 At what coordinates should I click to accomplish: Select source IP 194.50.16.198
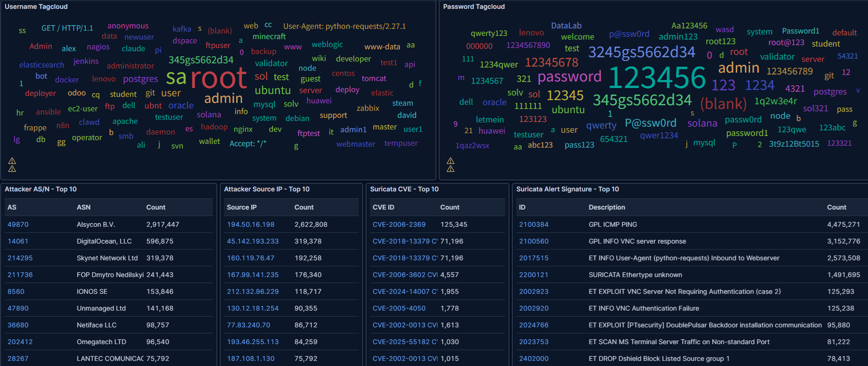pos(251,224)
